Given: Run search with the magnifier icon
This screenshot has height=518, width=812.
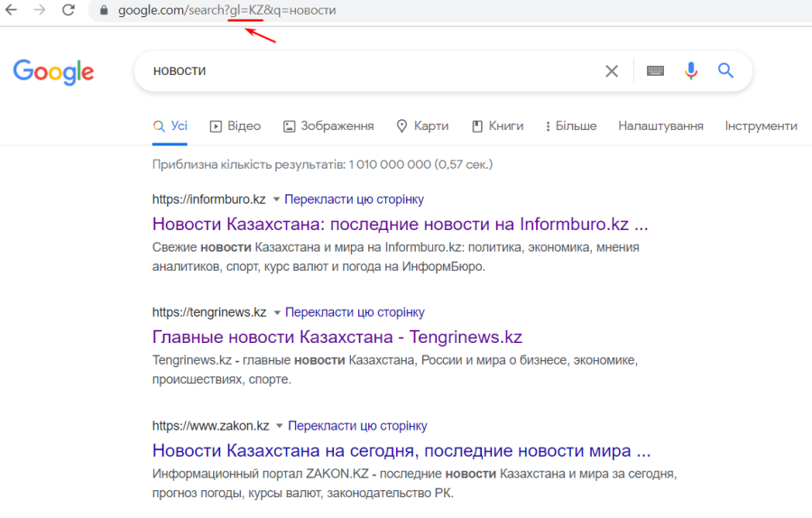Looking at the screenshot, I should (x=725, y=70).
